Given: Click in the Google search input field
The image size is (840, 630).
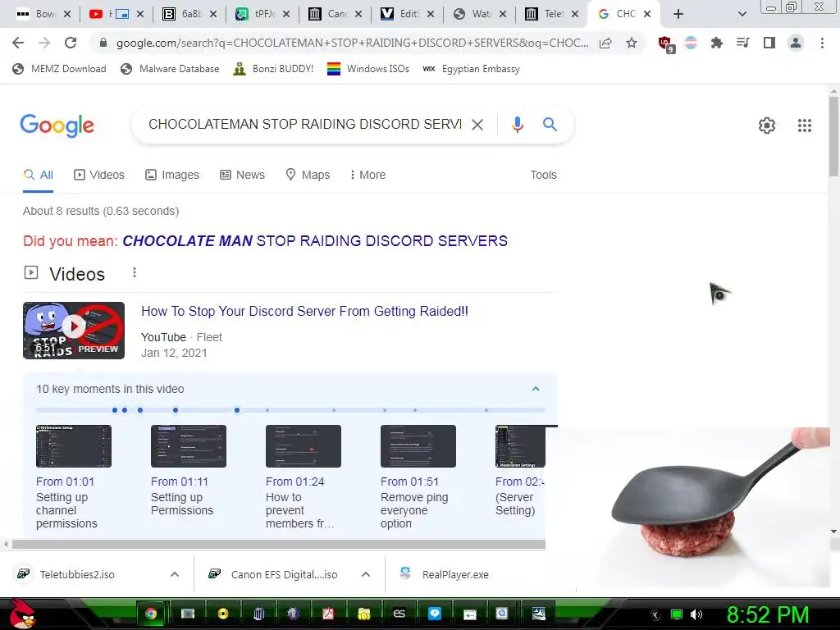Looking at the screenshot, I should (304, 125).
